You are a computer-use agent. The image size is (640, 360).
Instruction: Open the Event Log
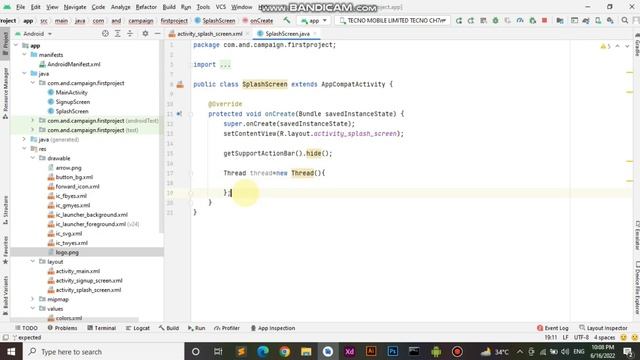click(553, 328)
